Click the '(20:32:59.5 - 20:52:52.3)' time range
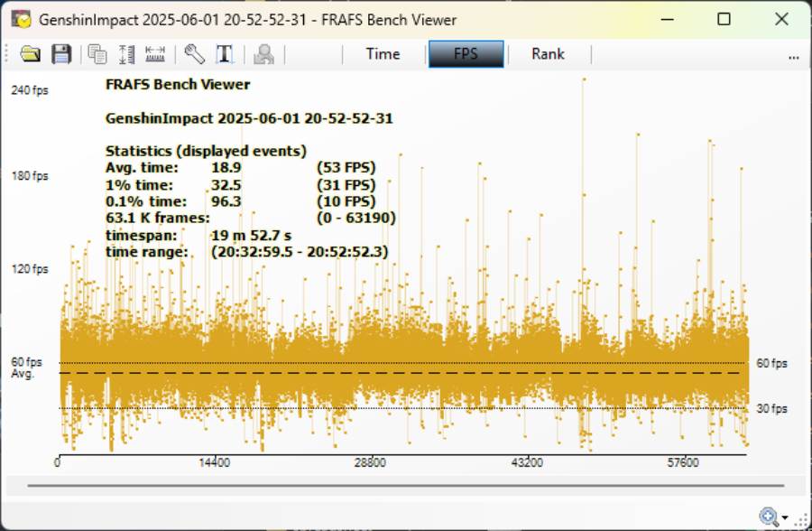 click(300, 251)
